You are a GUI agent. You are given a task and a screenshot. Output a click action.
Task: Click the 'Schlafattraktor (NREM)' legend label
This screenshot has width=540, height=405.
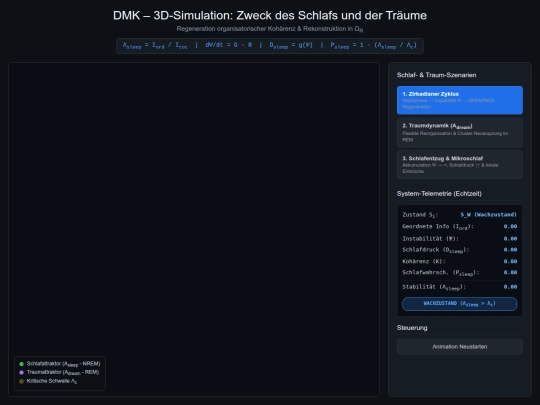63,364
